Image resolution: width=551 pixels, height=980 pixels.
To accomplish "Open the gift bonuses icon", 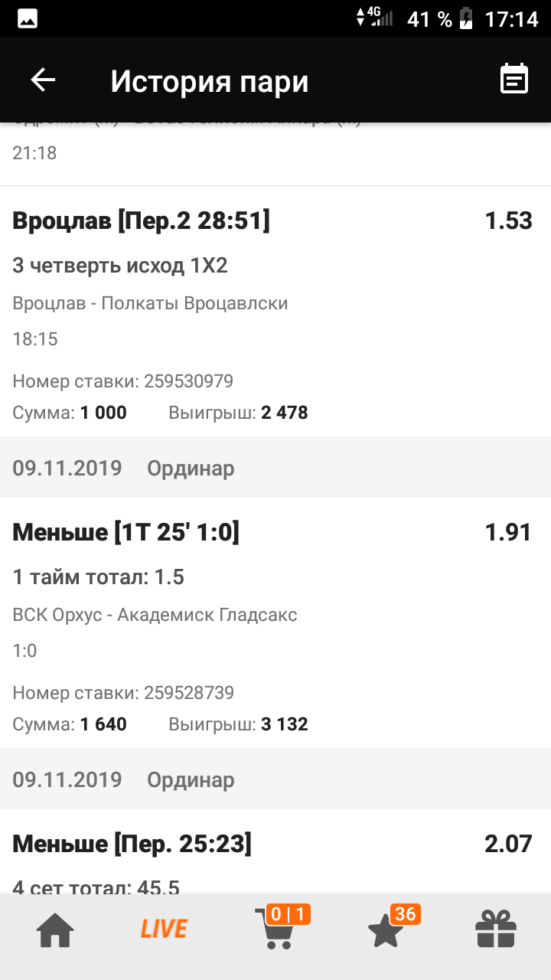I will tap(496, 931).
